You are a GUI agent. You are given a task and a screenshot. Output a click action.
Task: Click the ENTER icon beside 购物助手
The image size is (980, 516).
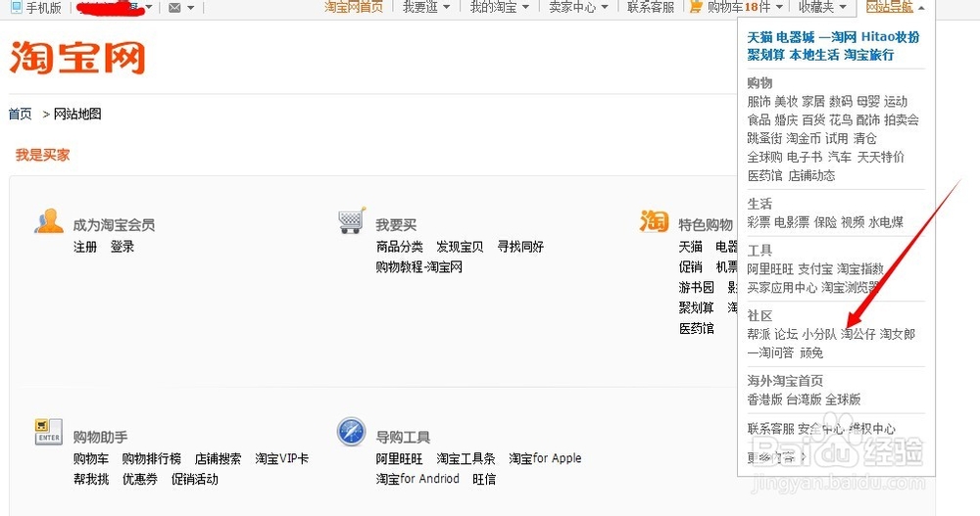click(49, 432)
